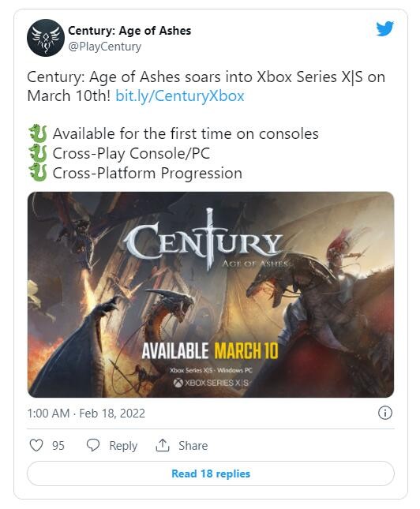Click the @PlayCentury handle

(x=104, y=47)
